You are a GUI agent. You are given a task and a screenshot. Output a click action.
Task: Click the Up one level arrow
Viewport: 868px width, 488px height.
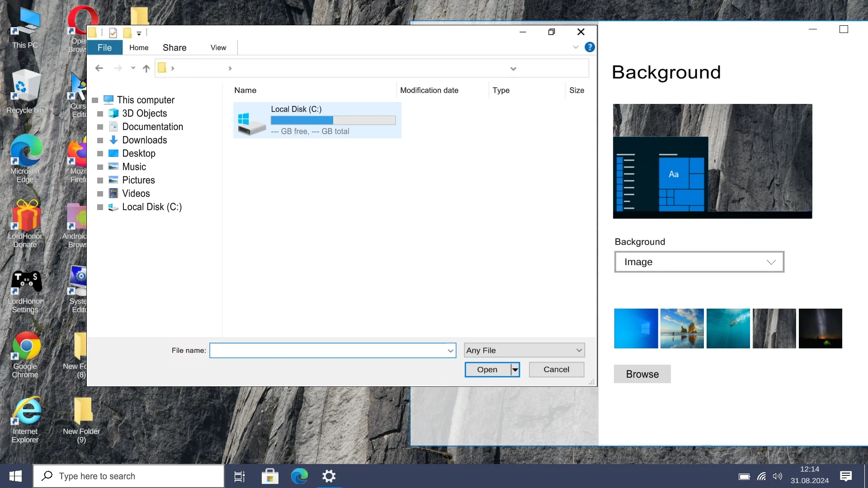coord(146,68)
